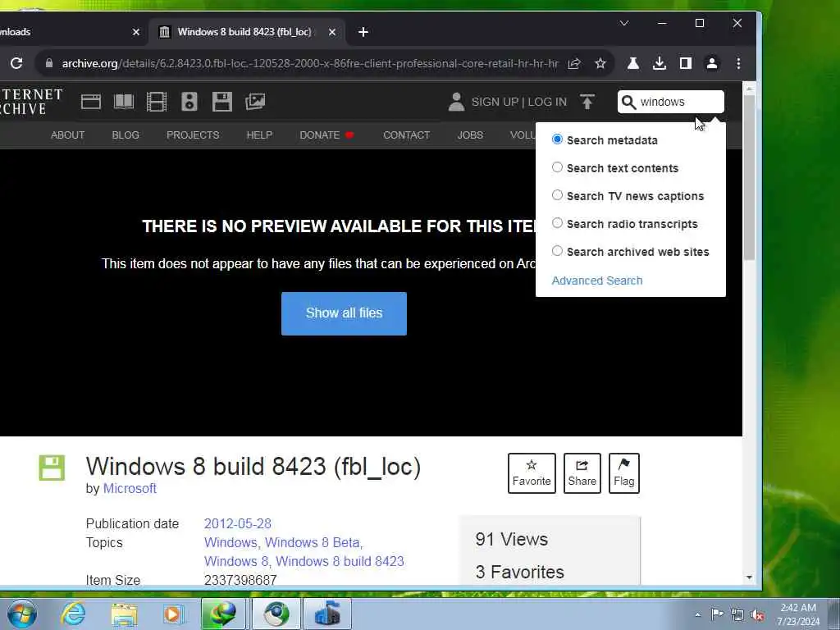Click the user silhouette icon beside Sign Up
Image resolution: width=840 pixels, height=630 pixels.
456,102
